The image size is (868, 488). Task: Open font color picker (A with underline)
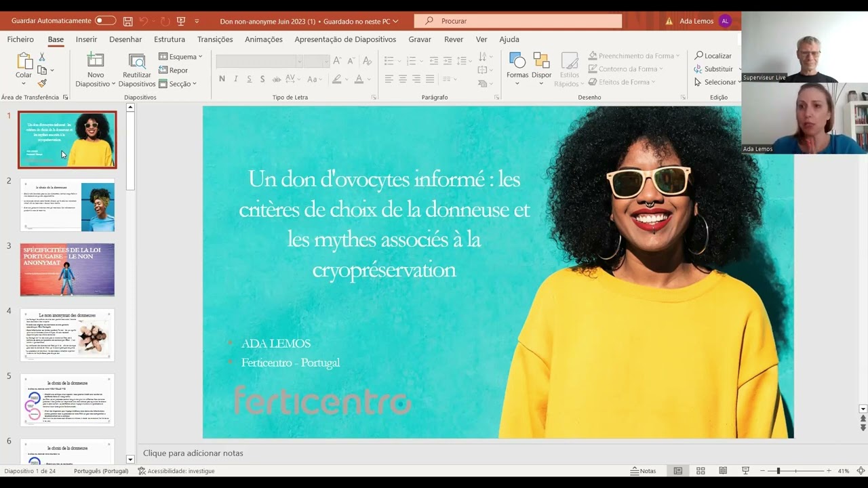click(359, 79)
